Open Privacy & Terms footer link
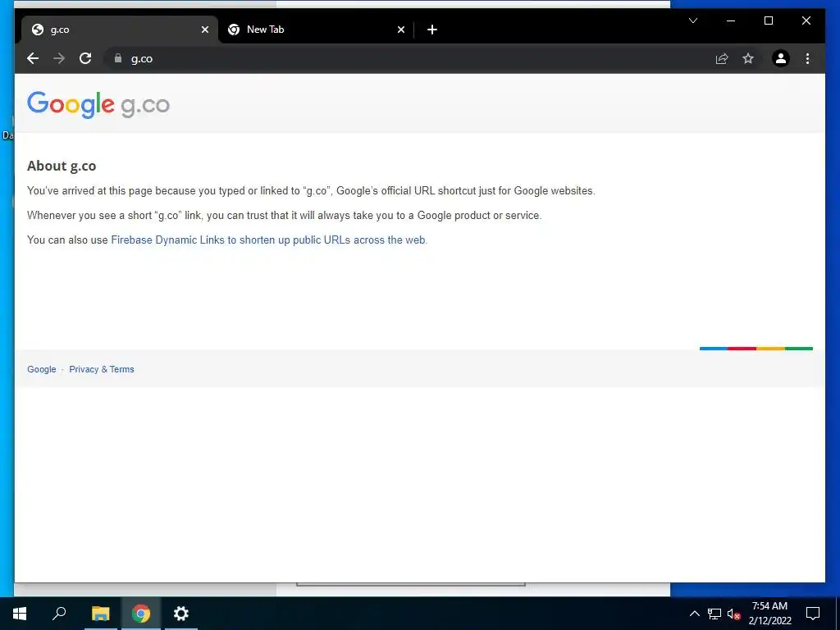 pos(101,369)
